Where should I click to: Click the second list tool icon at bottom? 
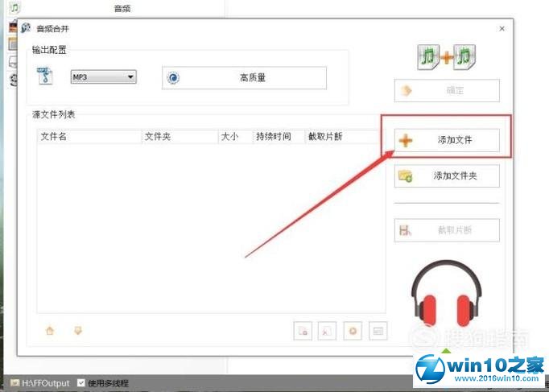coord(327,331)
